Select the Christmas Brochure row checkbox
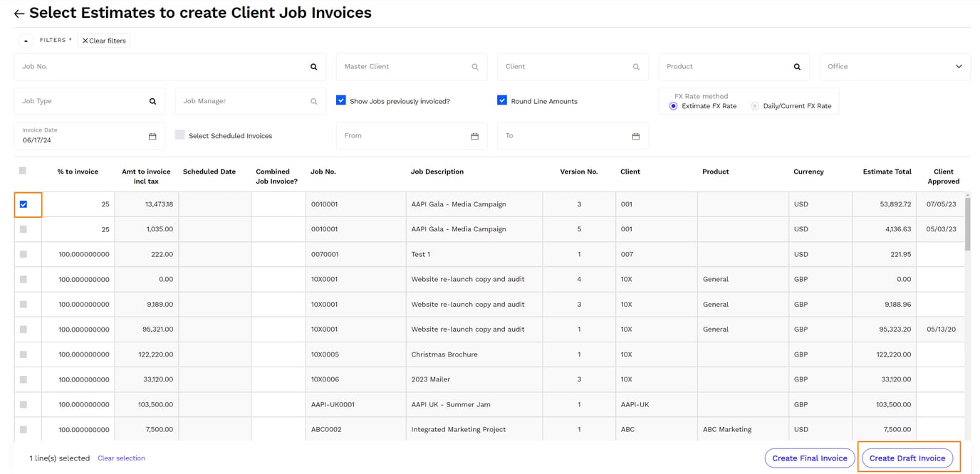The width and height of the screenshot is (980, 474). tap(24, 354)
